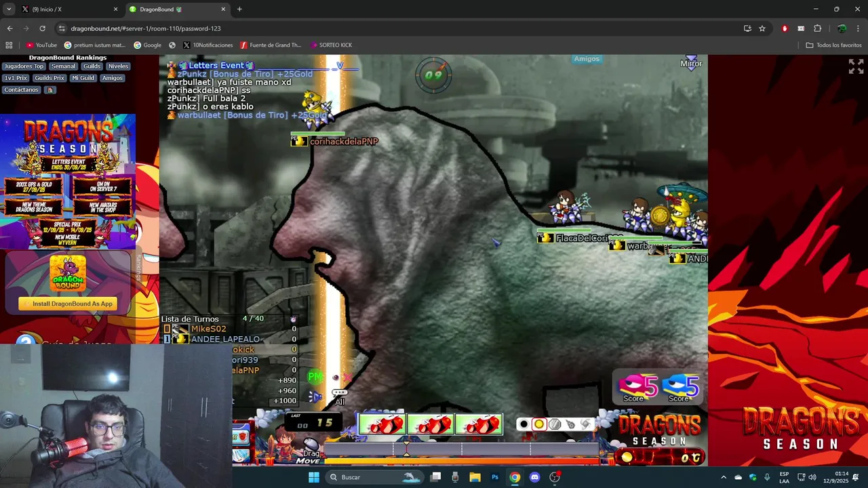Open the Chrome extensions puzzle icon
The height and width of the screenshot is (488, 868).
tap(817, 28)
